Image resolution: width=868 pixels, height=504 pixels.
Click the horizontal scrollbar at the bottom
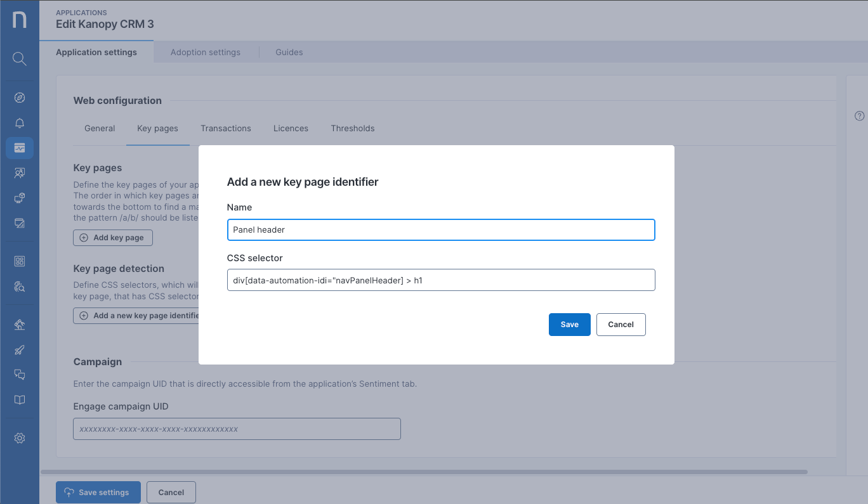coord(424,472)
